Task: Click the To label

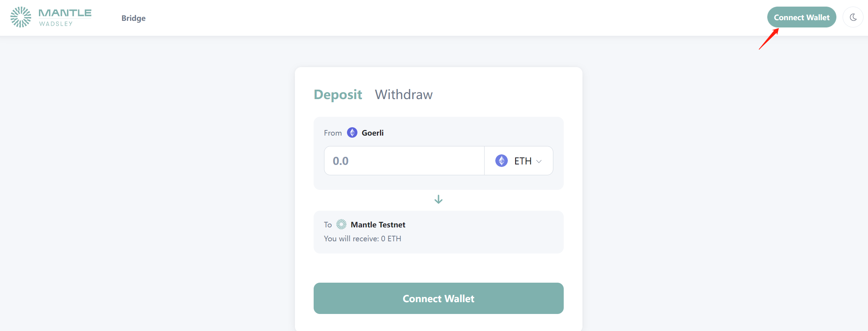Action: coord(328,225)
